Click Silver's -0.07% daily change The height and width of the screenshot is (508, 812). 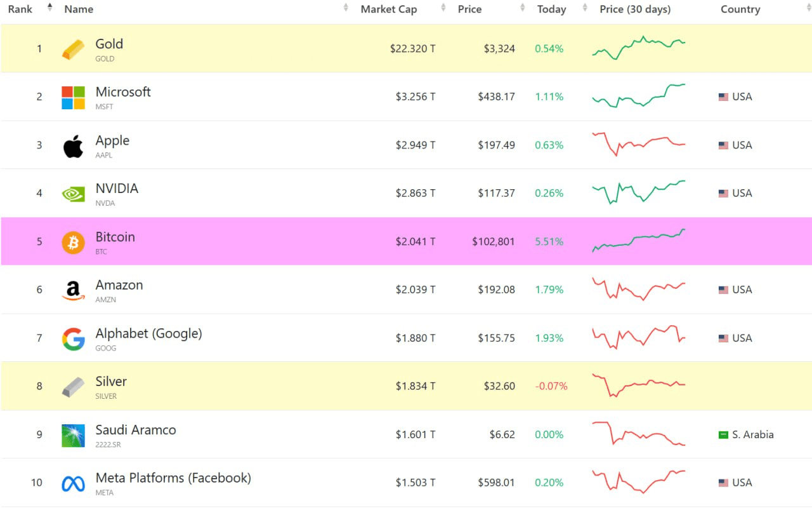(x=551, y=387)
